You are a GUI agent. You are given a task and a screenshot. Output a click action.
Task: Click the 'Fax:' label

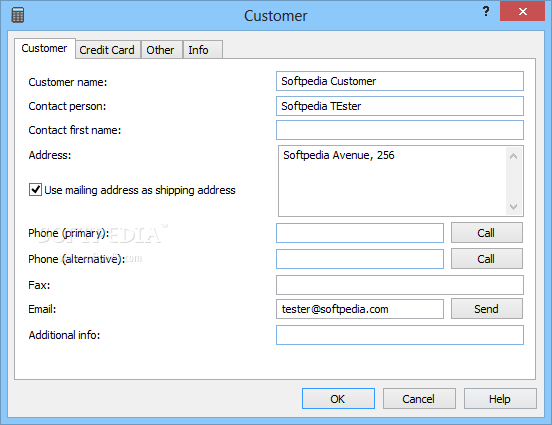pyautogui.click(x=39, y=285)
